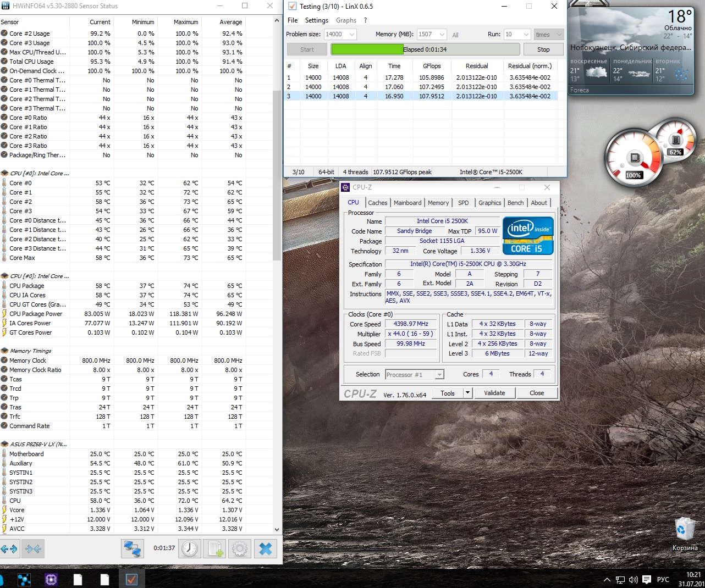Click the purple CPU chip icon on taskbar
This screenshot has width=705, height=588.
[51, 579]
